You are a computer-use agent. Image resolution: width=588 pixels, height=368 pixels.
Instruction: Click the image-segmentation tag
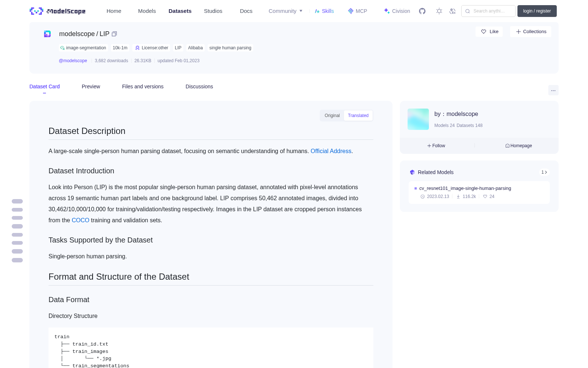click(x=83, y=48)
